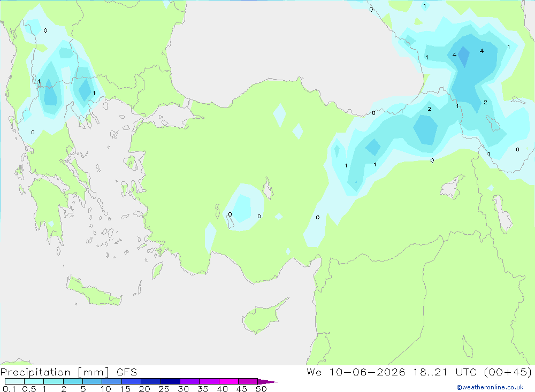Click the '15' legend scale label

pos(125,389)
